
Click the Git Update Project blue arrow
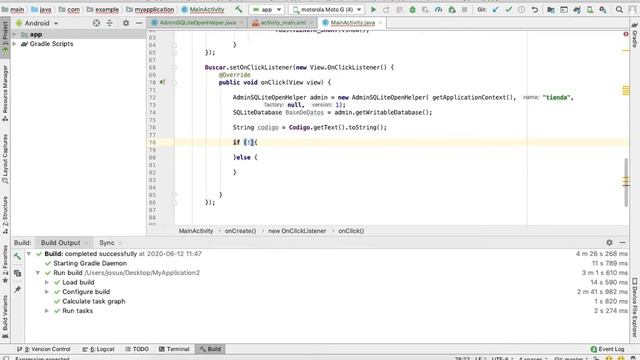(x=496, y=9)
